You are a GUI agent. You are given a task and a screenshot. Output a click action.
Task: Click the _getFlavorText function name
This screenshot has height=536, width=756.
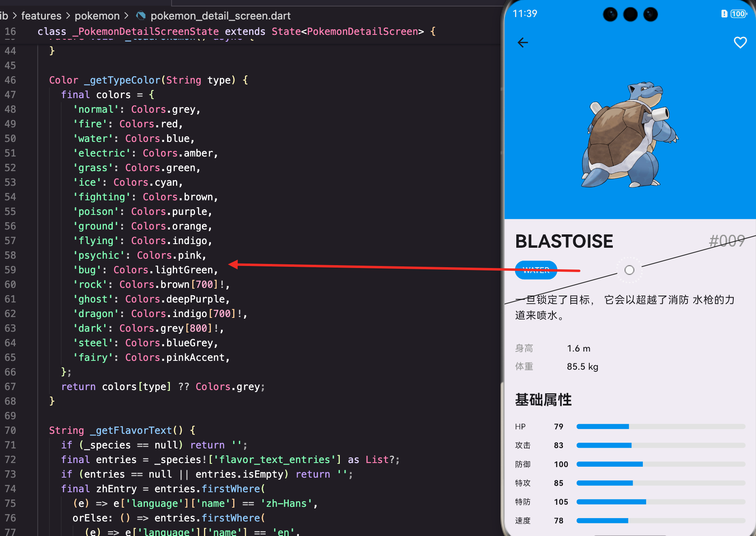(131, 430)
